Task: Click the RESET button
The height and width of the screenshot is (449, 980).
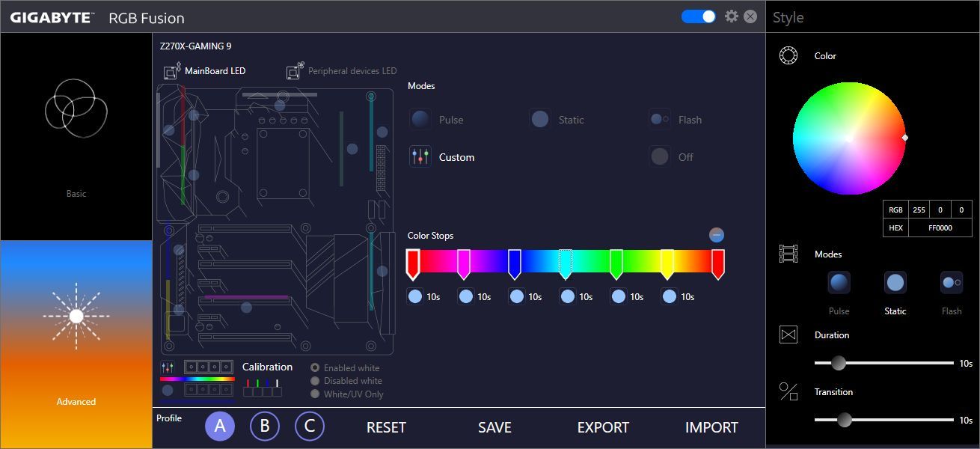Action: pos(386,427)
